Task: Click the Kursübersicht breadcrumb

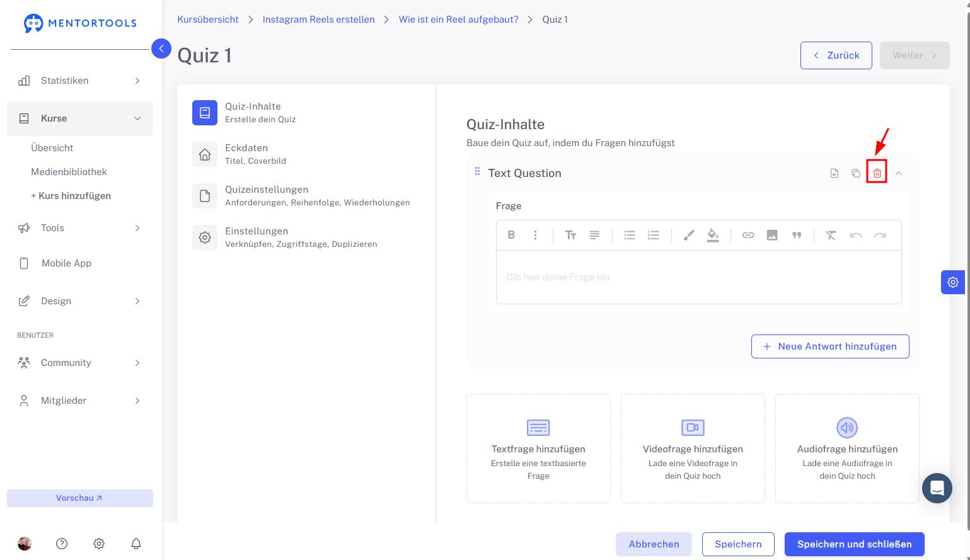Action: point(208,20)
